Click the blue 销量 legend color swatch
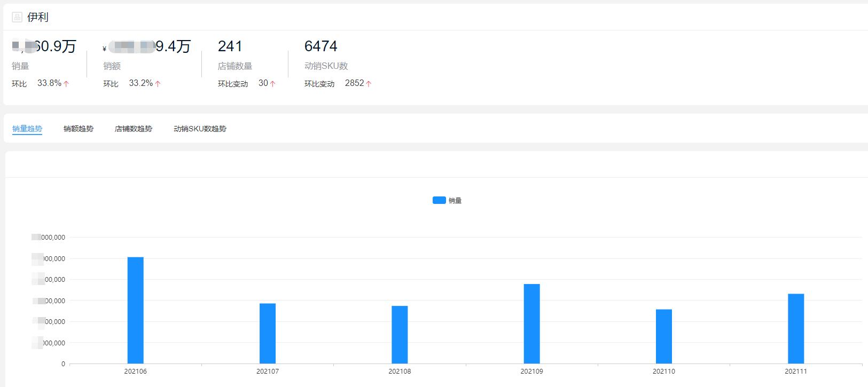The height and width of the screenshot is (387, 868). (x=439, y=200)
